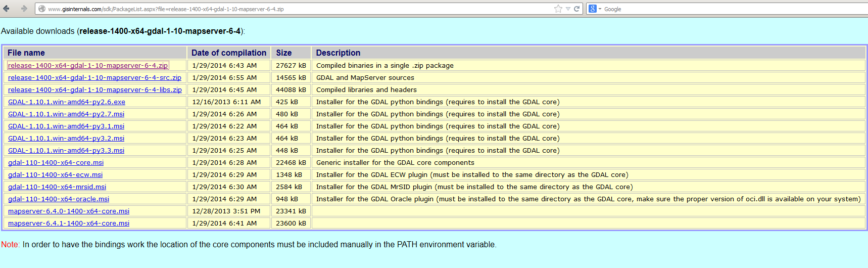Download gdal-110-1400-x64-mrsid.msi plugin
868x268 pixels.
pos(57,187)
